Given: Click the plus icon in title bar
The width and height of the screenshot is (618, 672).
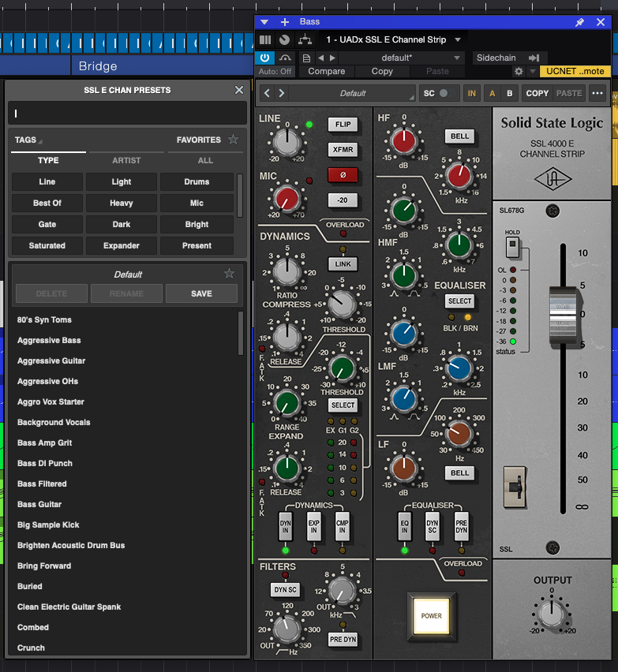Looking at the screenshot, I should pos(285,22).
